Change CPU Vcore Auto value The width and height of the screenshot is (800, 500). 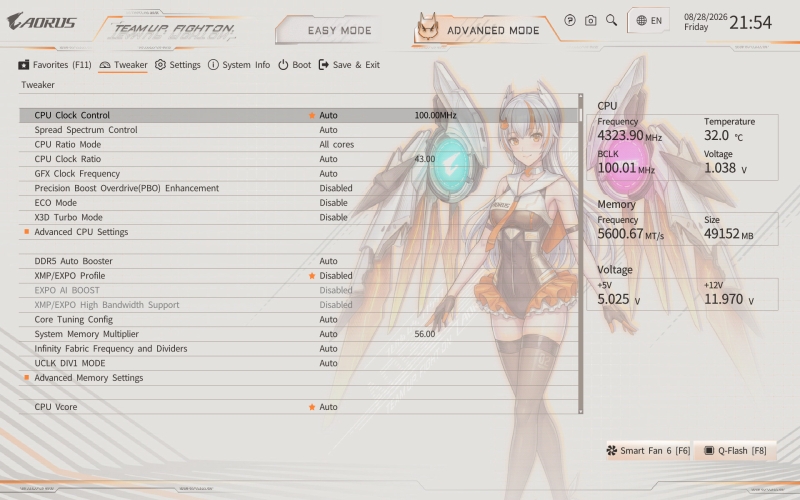click(x=329, y=407)
